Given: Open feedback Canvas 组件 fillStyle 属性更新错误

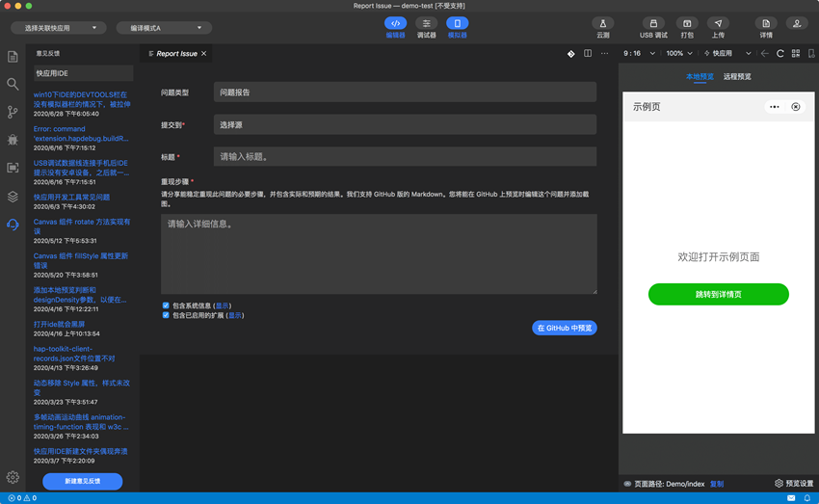Looking at the screenshot, I should [x=81, y=260].
